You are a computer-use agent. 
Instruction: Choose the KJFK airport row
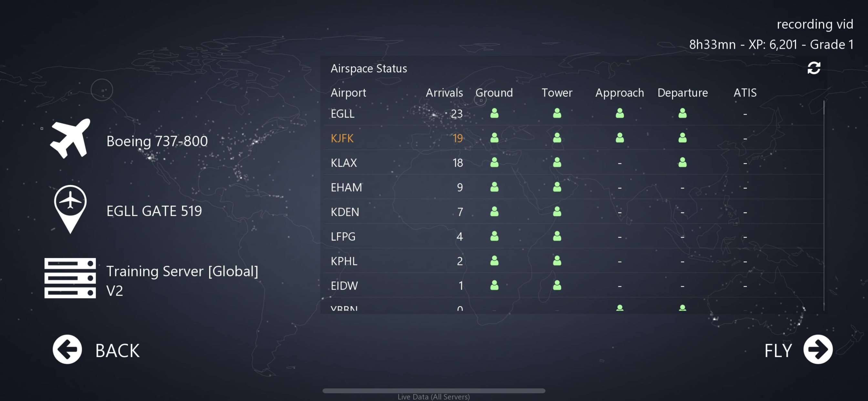342,138
